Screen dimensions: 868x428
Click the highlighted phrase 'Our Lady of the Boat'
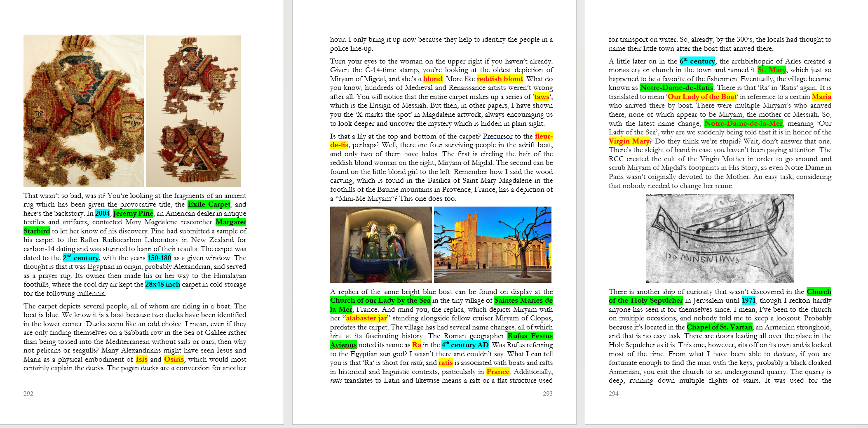click(702, 96)
